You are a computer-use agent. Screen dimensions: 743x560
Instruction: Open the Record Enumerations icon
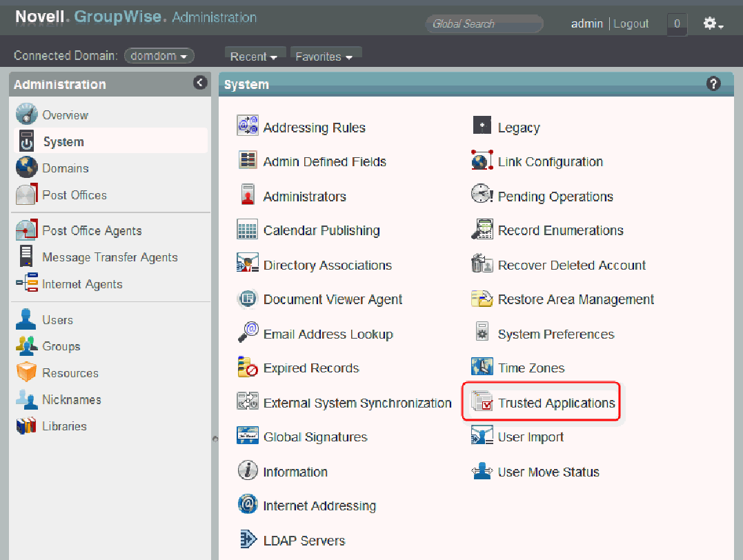pos(482,229)
